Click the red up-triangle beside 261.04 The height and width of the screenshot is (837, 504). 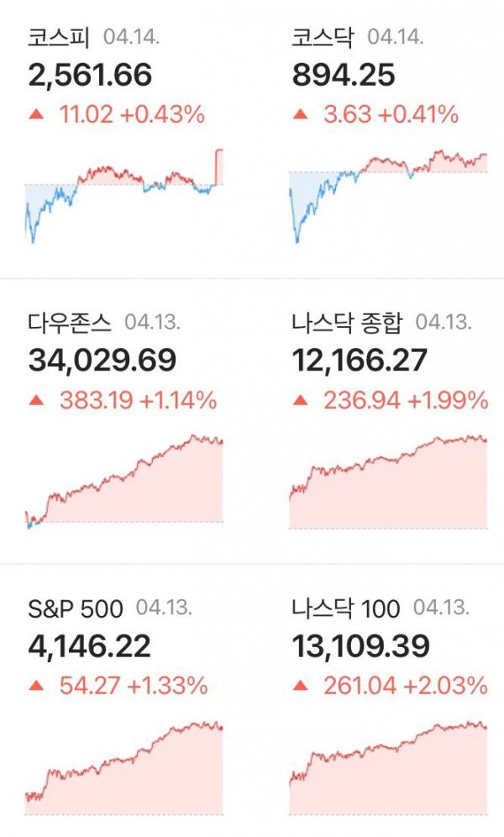[x=300, y=685]
